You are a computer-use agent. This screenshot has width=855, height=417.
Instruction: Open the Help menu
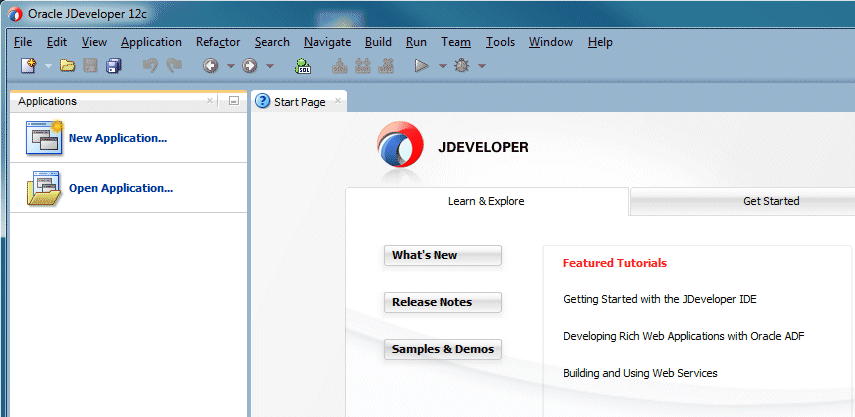tap(600, 43)
